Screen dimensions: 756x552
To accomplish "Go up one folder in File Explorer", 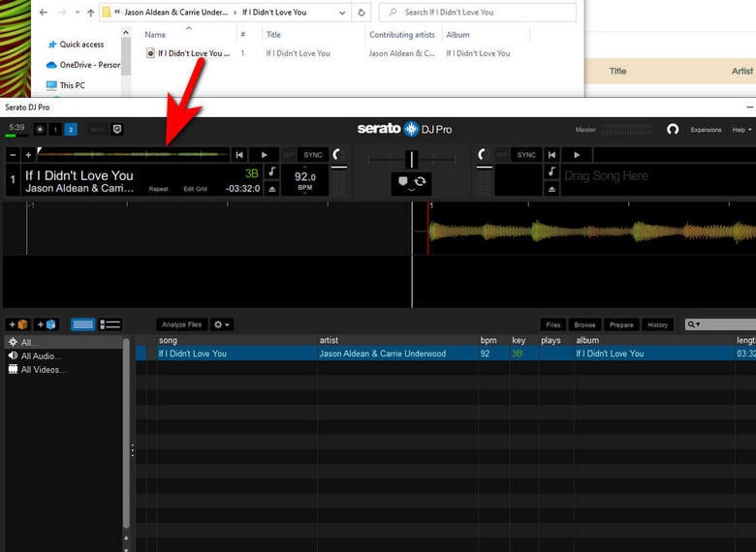I will pyautogui.click(x=91, y=13).
